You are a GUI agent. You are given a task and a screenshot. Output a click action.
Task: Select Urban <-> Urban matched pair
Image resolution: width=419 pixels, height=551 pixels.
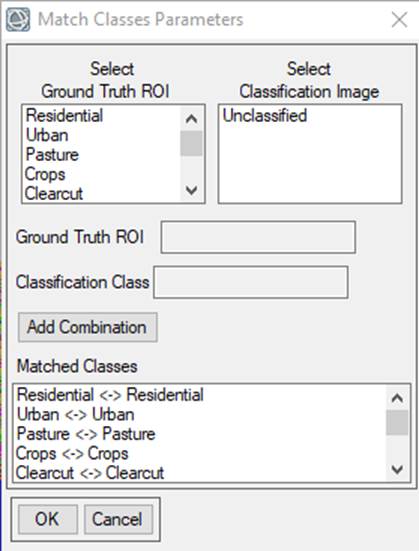pyautogui.click(x=75, y=415)
